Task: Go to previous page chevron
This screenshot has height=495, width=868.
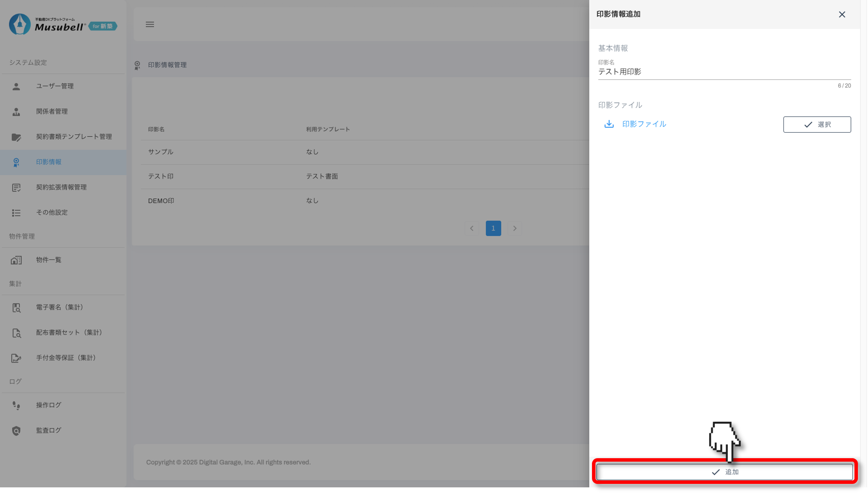Action: coord(472,229)
